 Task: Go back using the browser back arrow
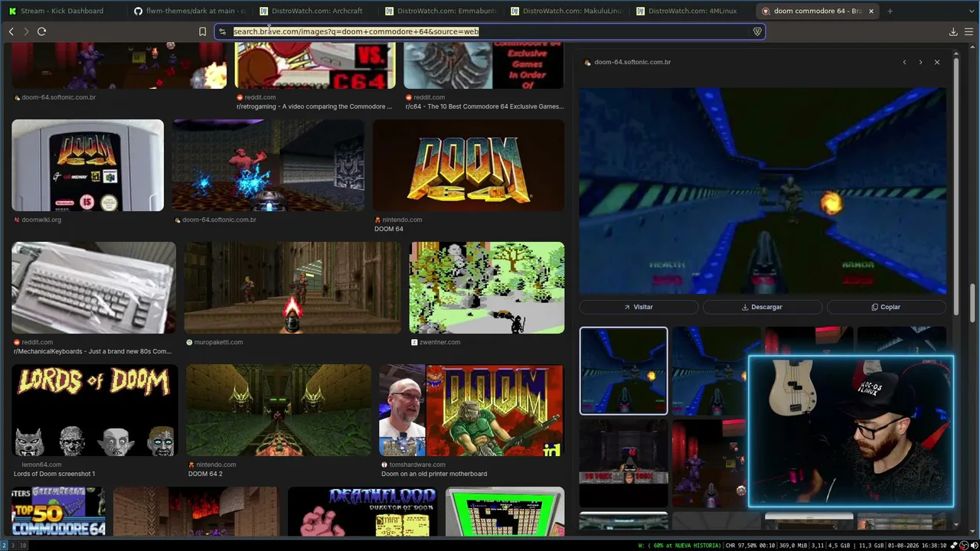click(x=11, y=31)
